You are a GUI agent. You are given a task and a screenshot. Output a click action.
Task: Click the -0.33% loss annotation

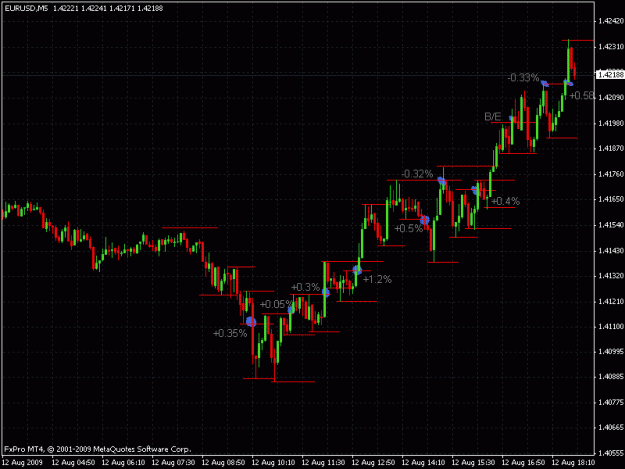tap(523, 78)
